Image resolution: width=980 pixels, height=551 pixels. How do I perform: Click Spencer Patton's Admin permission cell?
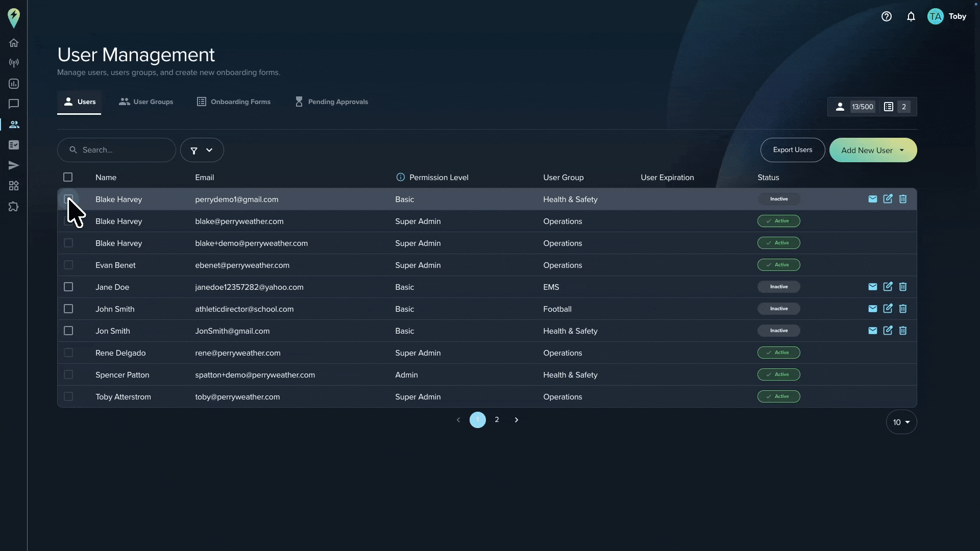point(406,375)
